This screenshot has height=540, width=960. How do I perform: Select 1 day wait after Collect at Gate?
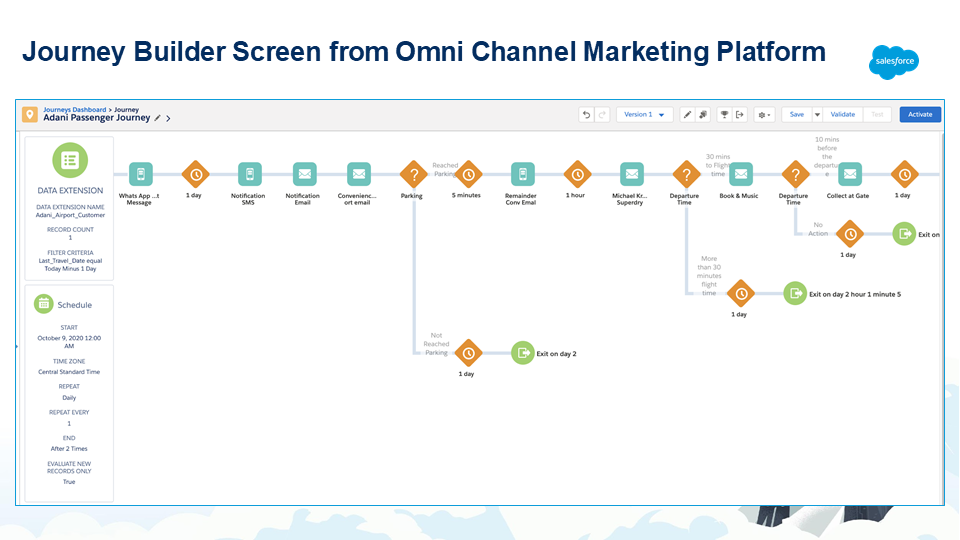(x=905, y=174)
